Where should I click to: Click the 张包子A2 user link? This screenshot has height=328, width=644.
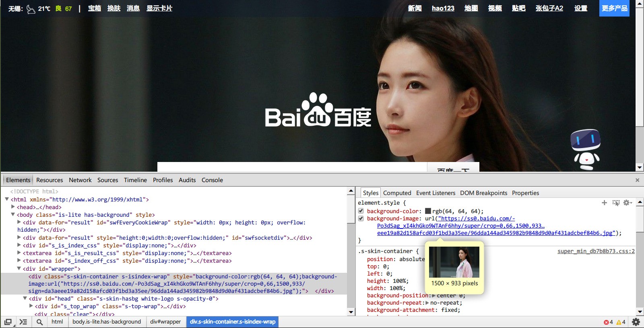click(549, 8)
